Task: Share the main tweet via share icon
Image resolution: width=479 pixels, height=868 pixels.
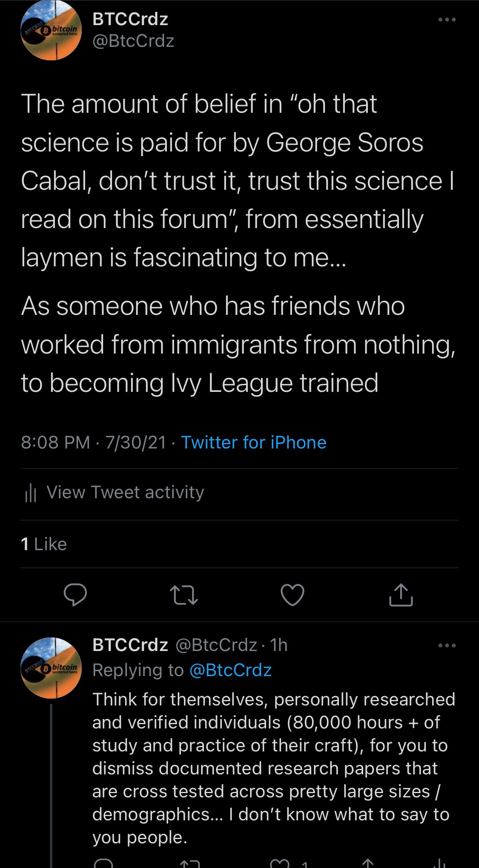Action: point(401,594)
